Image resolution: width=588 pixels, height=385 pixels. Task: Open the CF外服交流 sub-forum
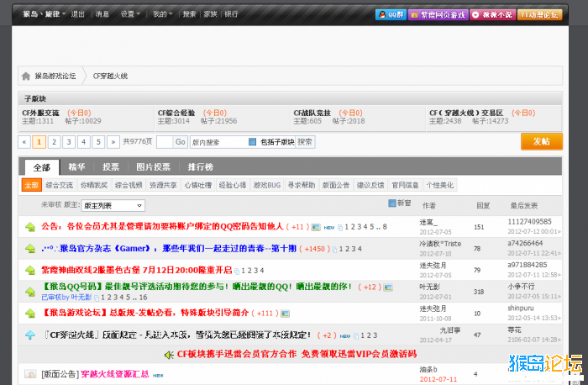click(x=40, y=113)
